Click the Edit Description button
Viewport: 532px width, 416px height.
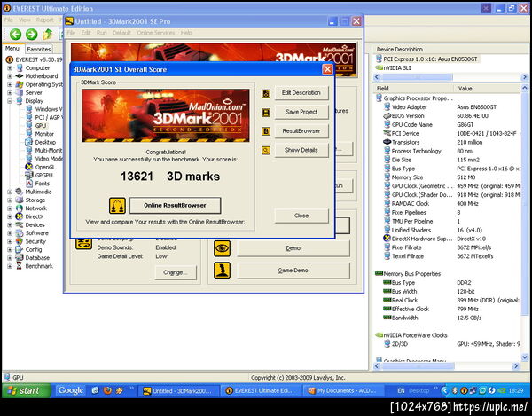301,92
